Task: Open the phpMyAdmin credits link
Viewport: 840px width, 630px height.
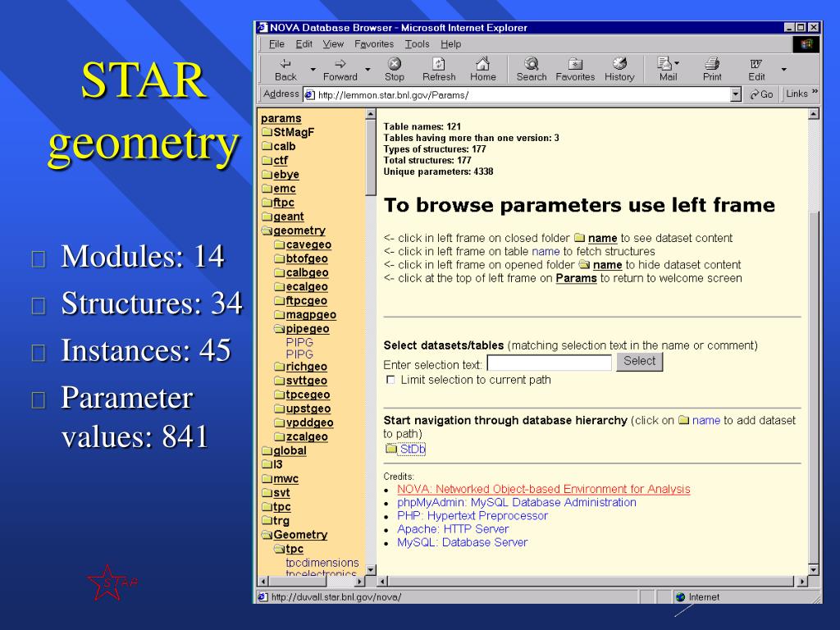Action: tap(517, 503)
